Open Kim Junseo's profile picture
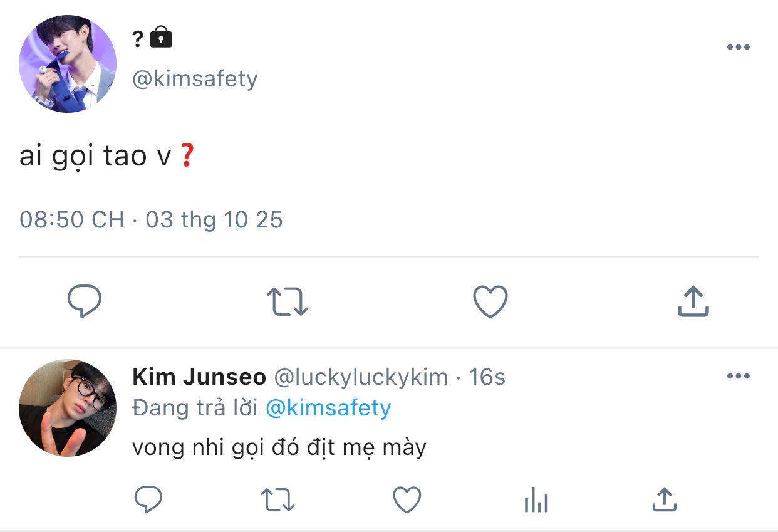 coord(68,408)
